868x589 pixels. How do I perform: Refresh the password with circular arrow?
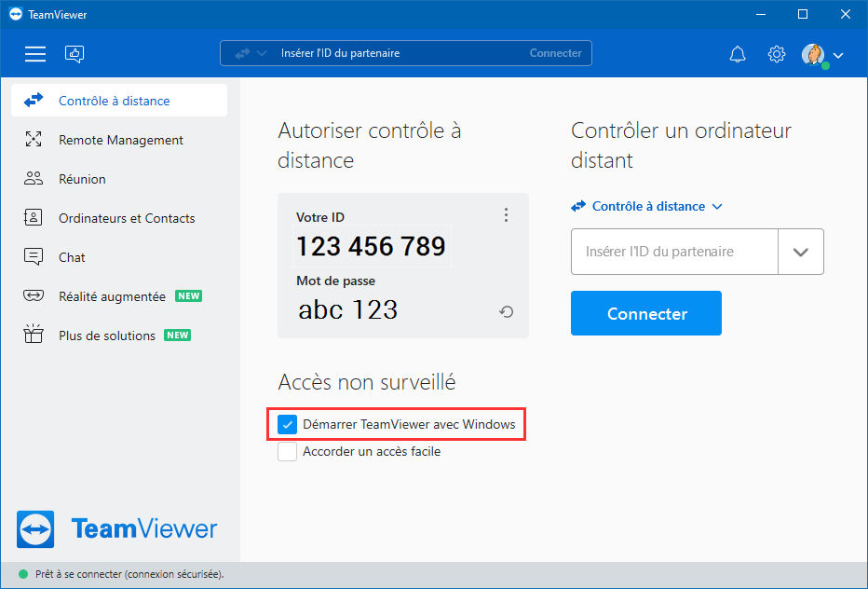506,312
